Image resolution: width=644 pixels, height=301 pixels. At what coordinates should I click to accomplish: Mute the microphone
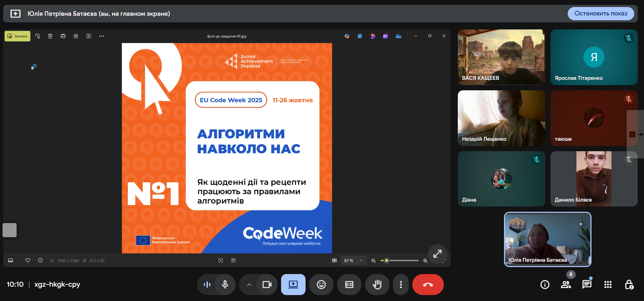225,285
